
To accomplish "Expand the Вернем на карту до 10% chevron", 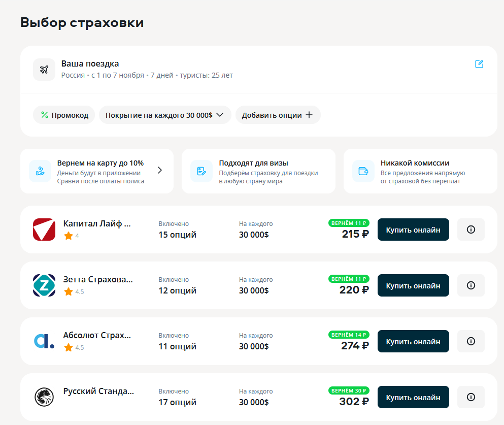I will coord(160,171).
